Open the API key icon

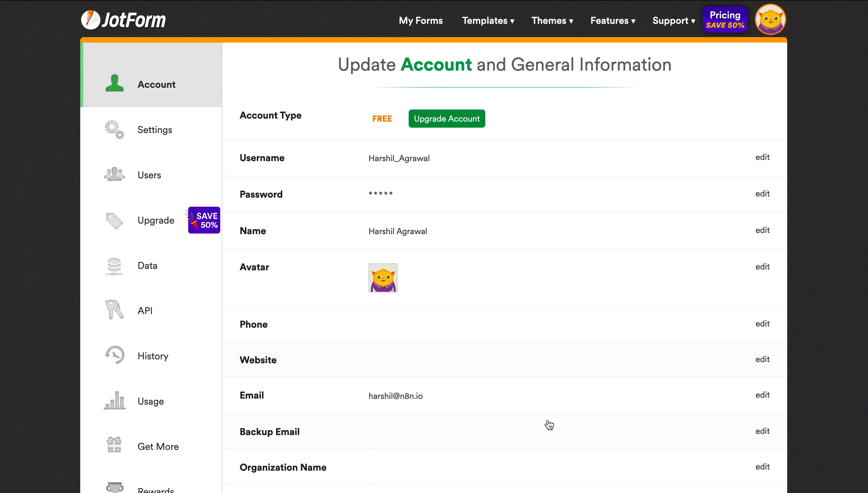(x=114, y=310)
